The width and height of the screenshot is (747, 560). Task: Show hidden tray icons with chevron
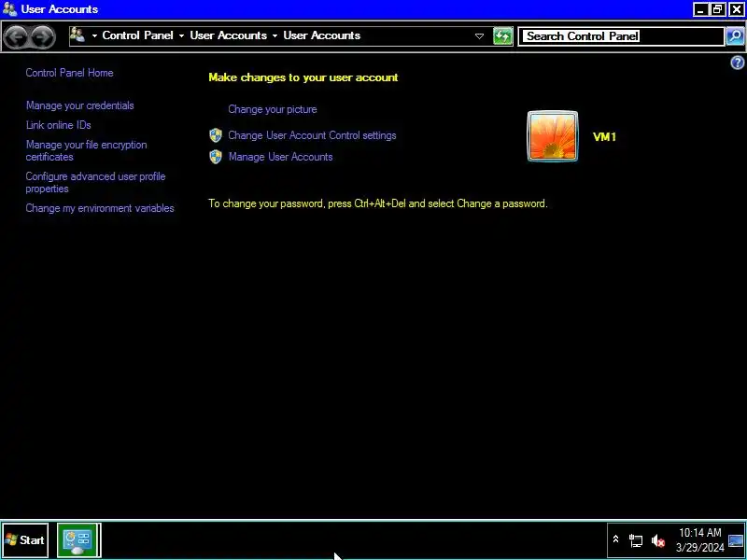(615, 539)
